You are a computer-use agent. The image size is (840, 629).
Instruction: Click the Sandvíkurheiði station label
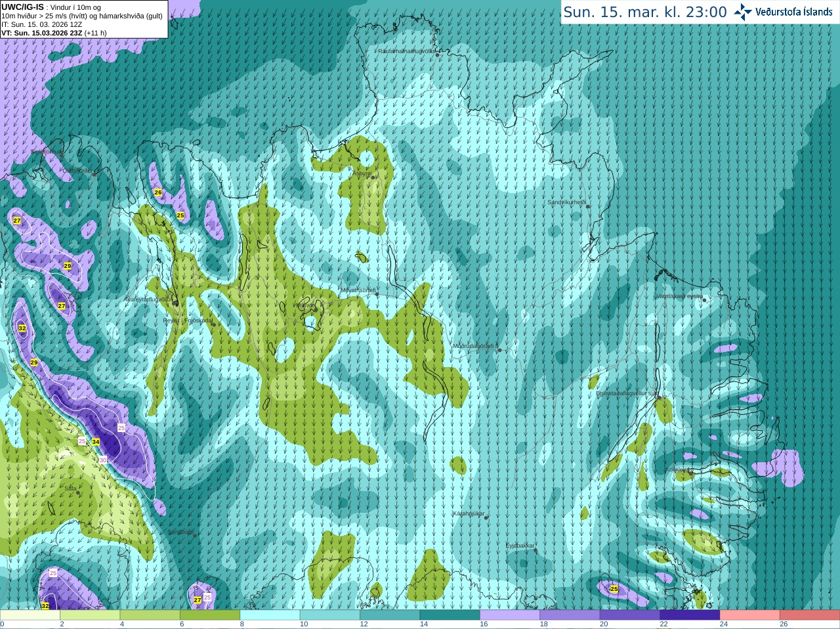tap(566, 202)
